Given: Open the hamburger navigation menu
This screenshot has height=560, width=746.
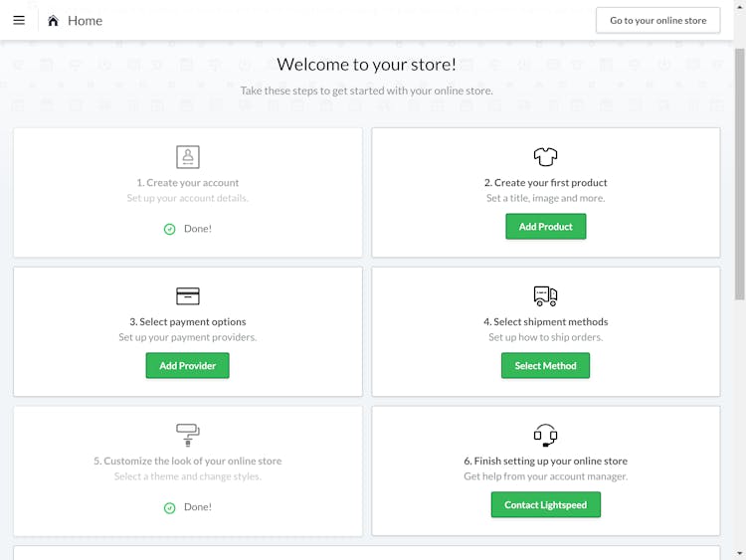Looking at the screenshot, I should tap(19, 20).
